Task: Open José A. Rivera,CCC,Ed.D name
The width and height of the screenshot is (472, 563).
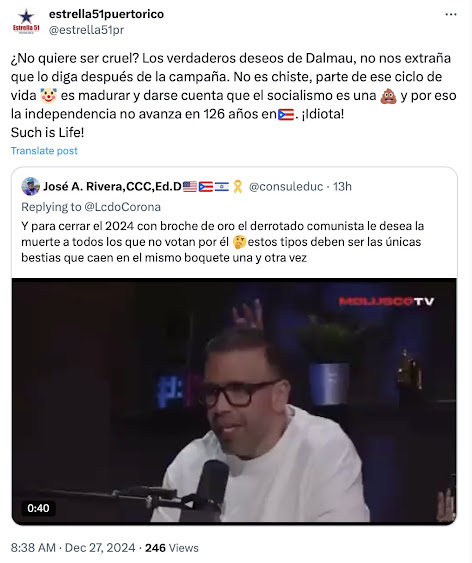Action: [112, 187]
